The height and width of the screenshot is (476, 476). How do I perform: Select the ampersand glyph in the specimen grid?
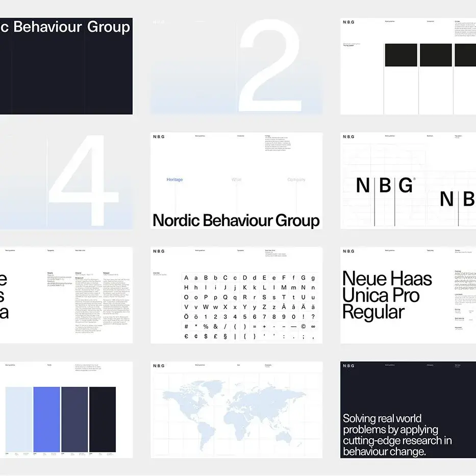215,326
